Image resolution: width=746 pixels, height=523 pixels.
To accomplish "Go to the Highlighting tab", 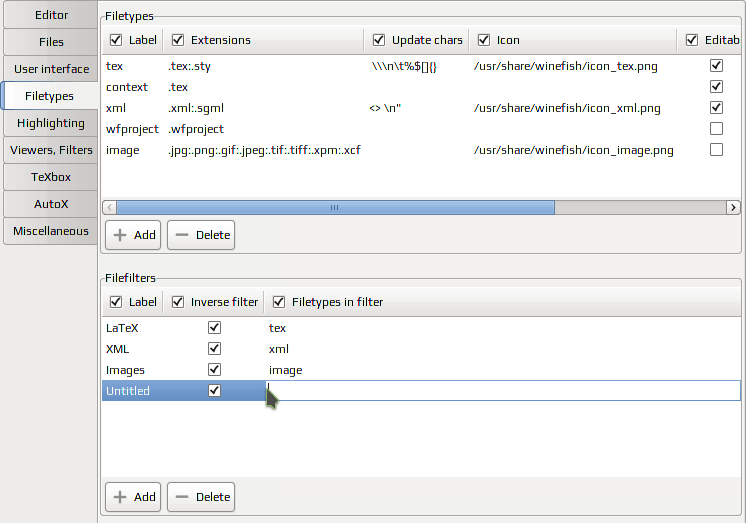I will click(51, 123).
